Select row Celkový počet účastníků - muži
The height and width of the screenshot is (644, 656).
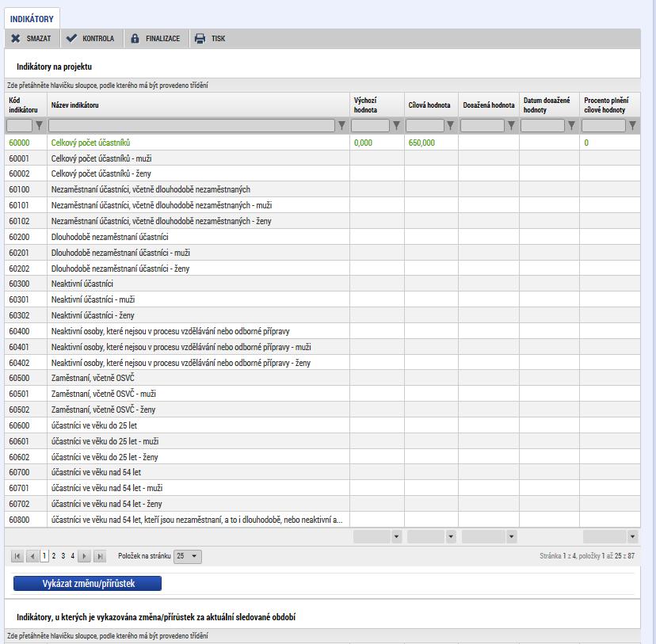tap(322, 158)
